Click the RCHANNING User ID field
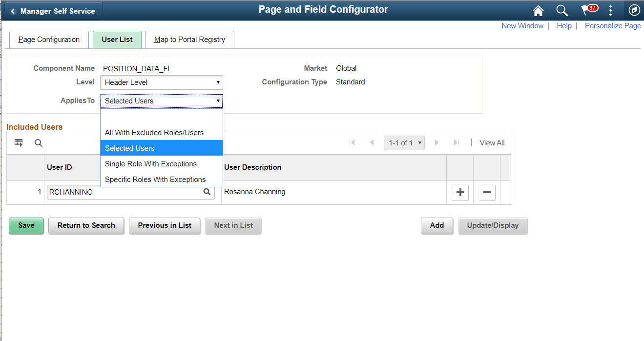Screen dimensions: 644x341 (x=131, y=192)
